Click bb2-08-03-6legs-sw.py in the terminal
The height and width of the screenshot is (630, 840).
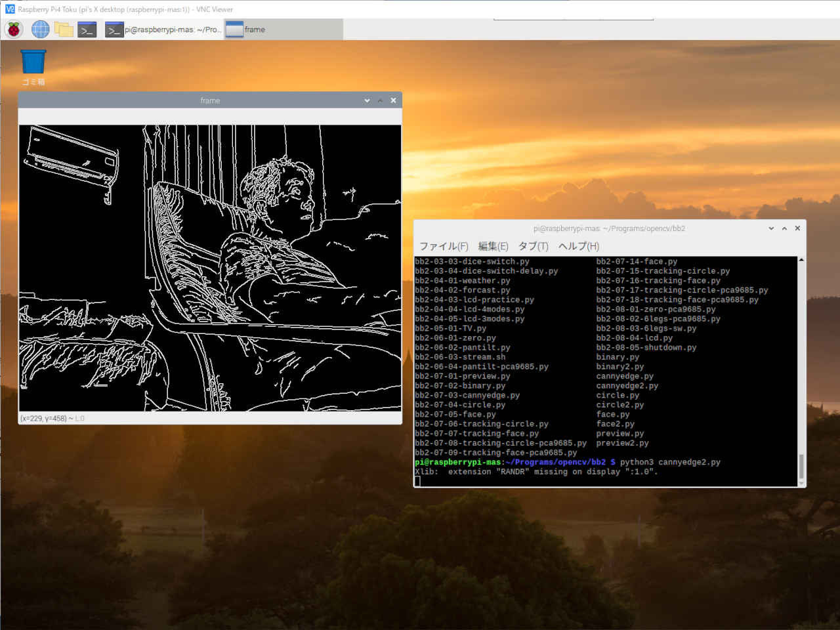pos(646,329)
